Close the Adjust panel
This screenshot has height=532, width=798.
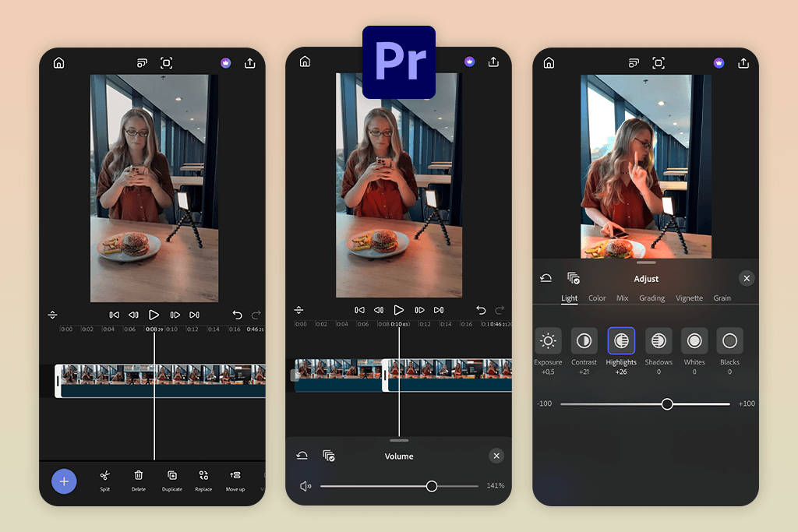pyautogui.click(x=747, y=278)
